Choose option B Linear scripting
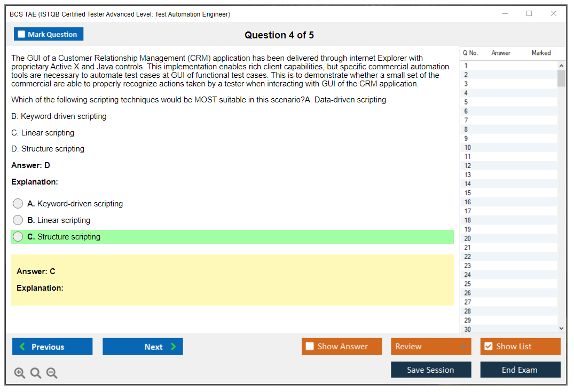574x392 pixels. click(18, 220)
